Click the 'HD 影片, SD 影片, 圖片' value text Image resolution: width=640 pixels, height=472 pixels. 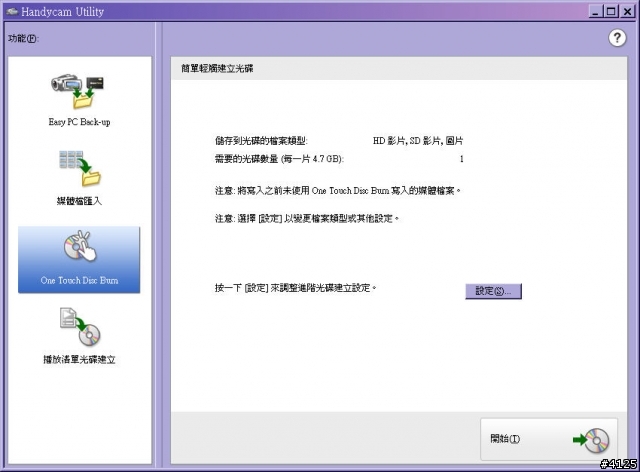[x=418, y=141]
